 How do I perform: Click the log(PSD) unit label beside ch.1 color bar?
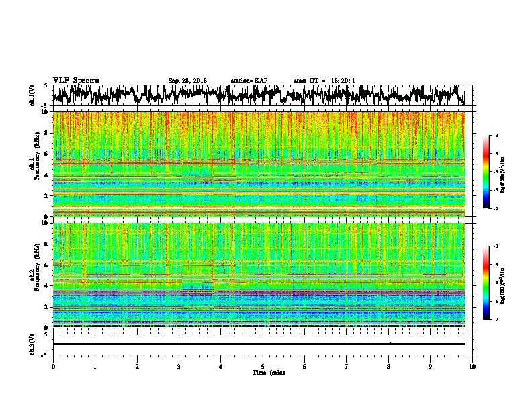[x=503, y=175]
